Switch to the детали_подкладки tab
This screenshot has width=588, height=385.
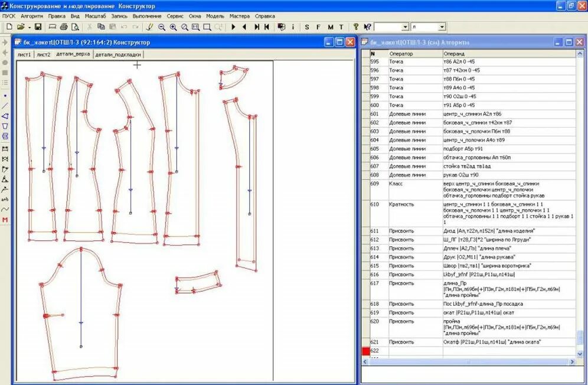coord(118,54)
